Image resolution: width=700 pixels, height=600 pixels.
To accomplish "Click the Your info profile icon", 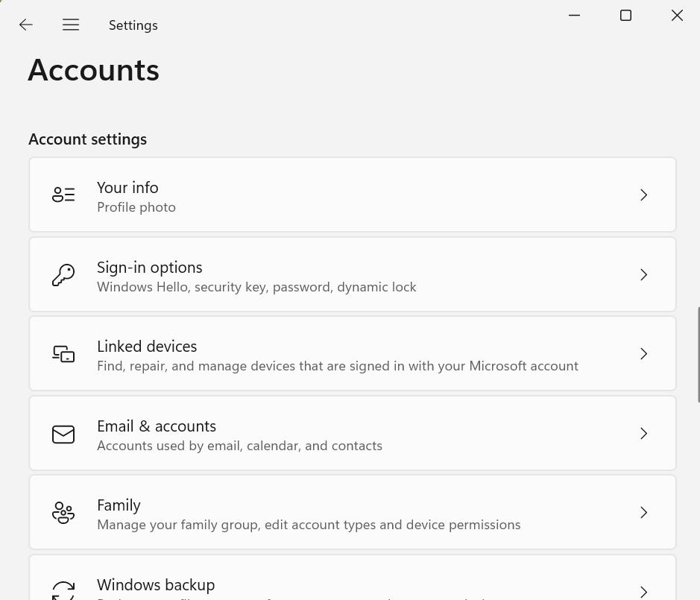I will coord(63,194).
